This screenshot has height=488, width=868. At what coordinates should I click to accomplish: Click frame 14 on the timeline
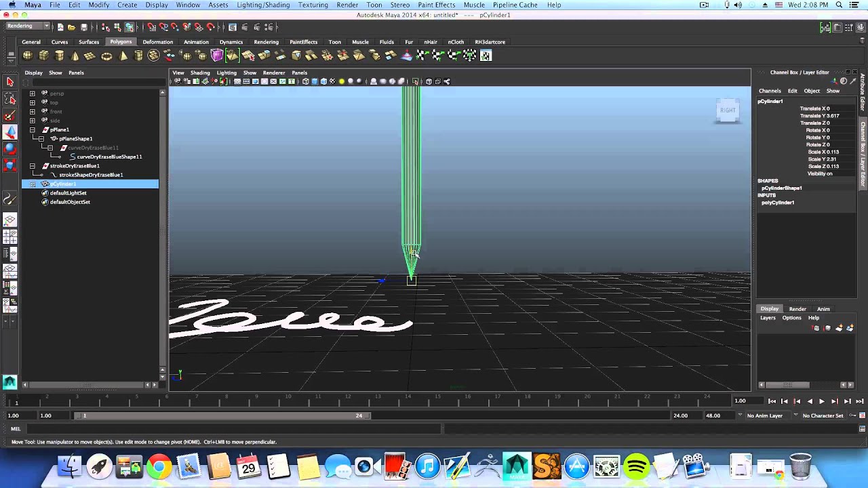[408, 400]
